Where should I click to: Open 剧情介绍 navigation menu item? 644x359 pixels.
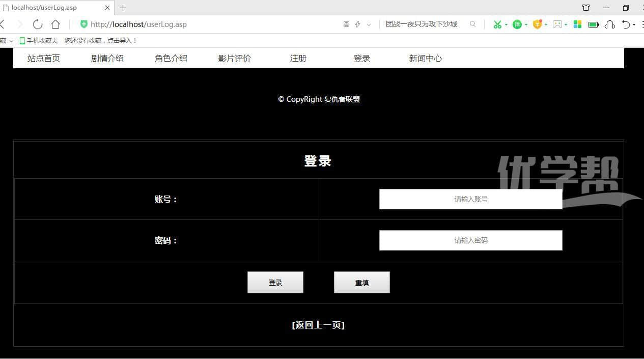(x=107, y=58)
